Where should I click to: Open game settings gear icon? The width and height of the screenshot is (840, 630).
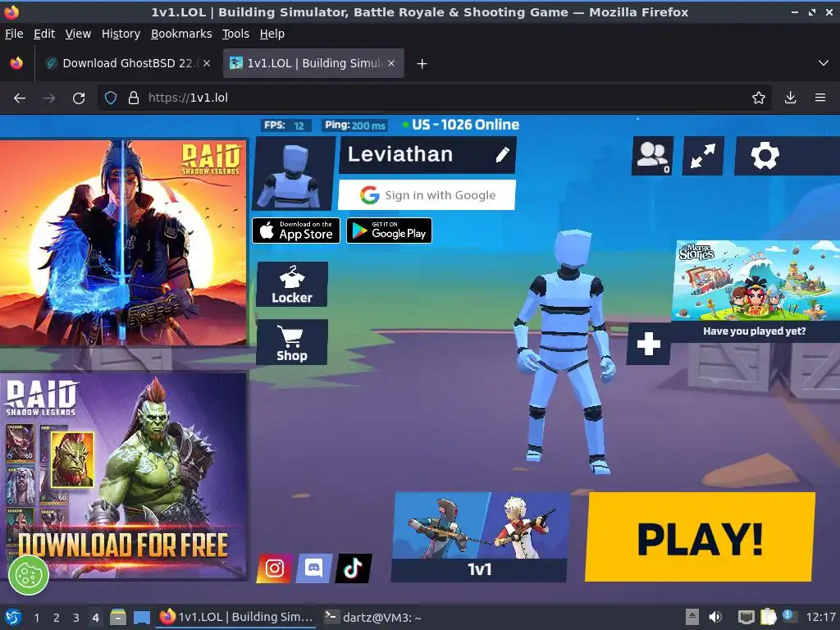pos(765,156)
